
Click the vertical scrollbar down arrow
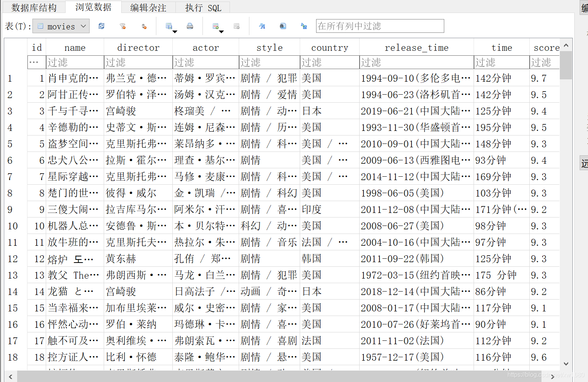(x=566, y=364)
